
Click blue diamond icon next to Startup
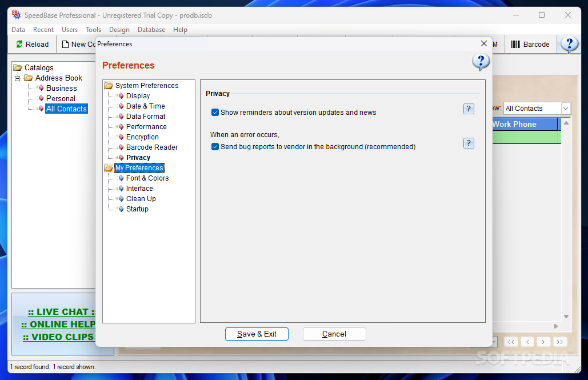click(121, 209)
